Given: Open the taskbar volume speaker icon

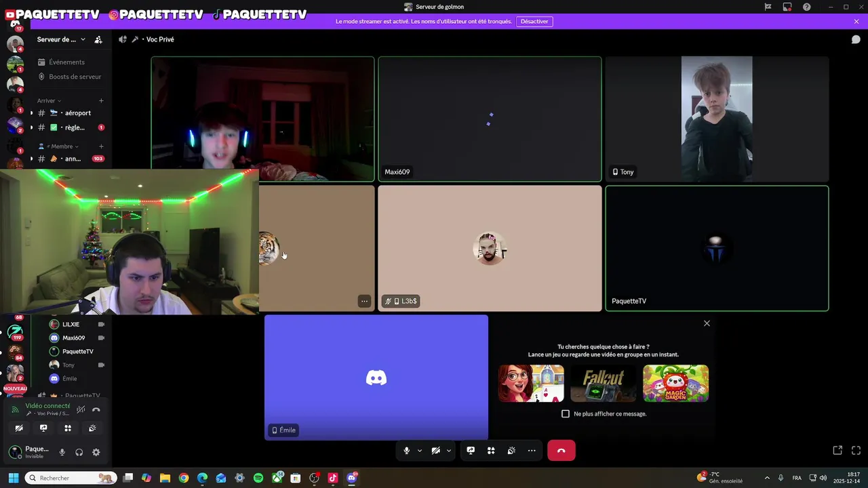Looking at the screenshot, I should click(823, 478).
